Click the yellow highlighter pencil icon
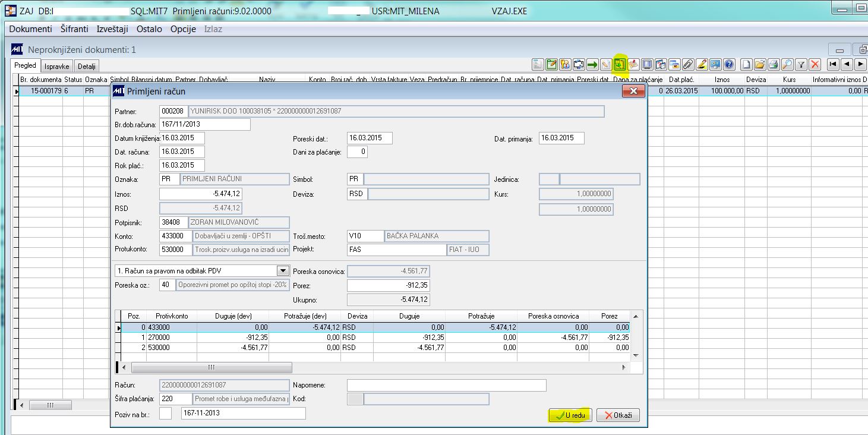 point(702,64)
